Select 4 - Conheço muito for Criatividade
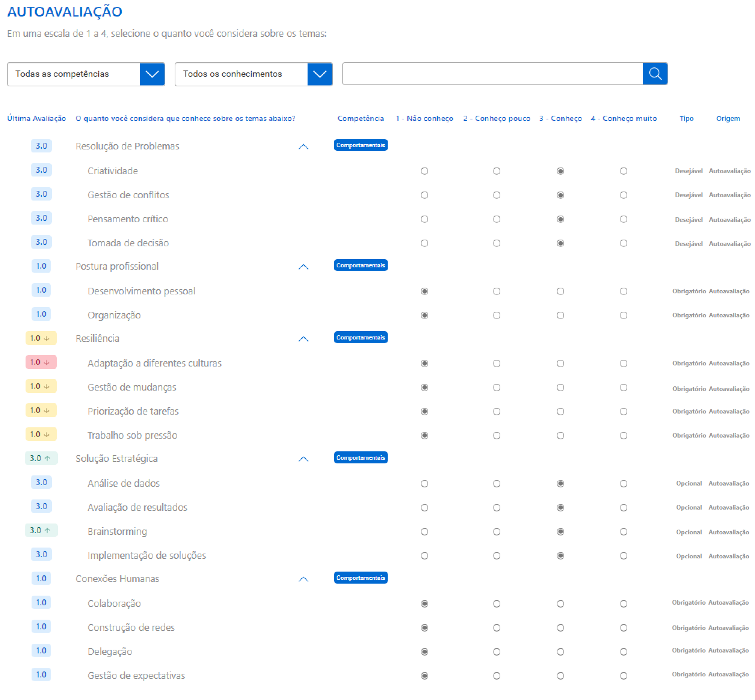Viewport: 755px width, 700px height. click(623, 171)
